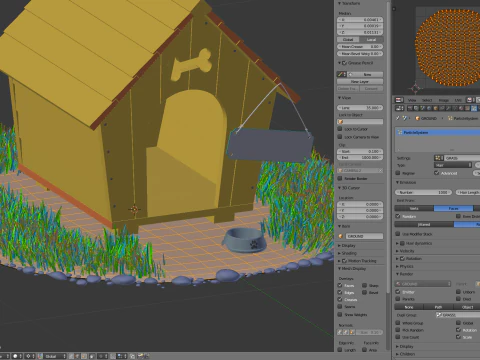
Task: Set render type to None
Action: [409, 307]
